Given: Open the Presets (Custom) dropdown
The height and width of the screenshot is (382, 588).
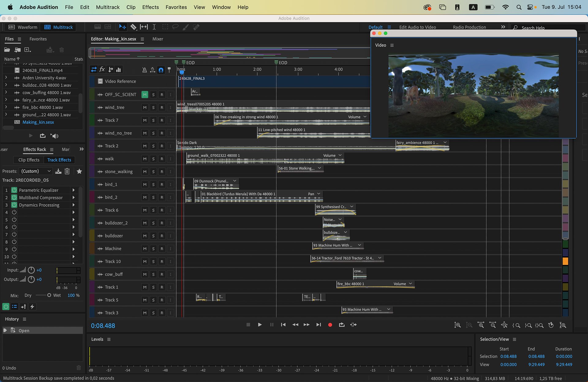Looking at the screenshot, I should pyautogui.click(x=36, y=171).
